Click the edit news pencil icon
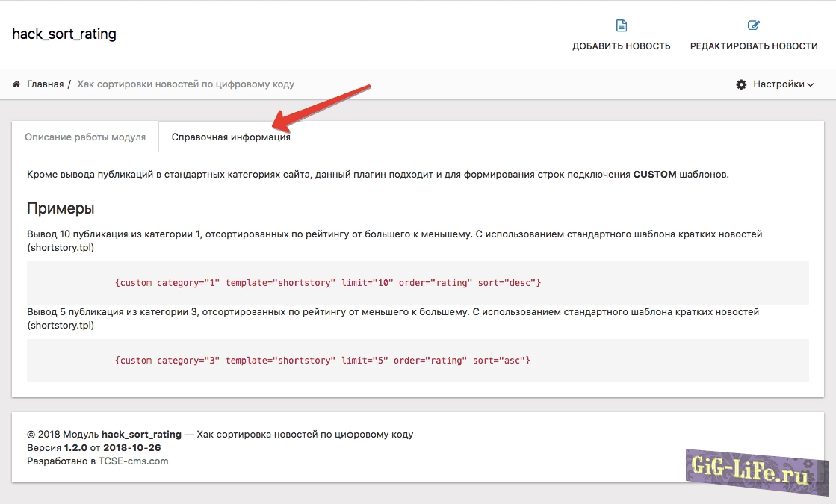 click(x=754, y=26)
